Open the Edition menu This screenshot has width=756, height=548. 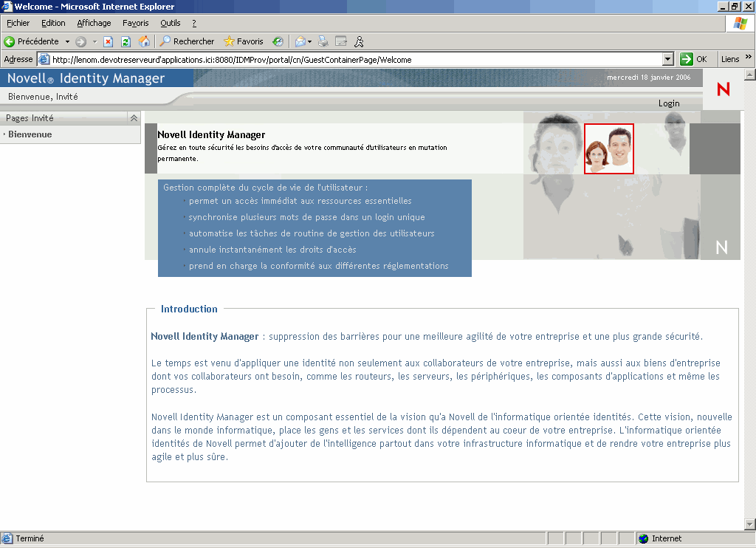(53, 23)
